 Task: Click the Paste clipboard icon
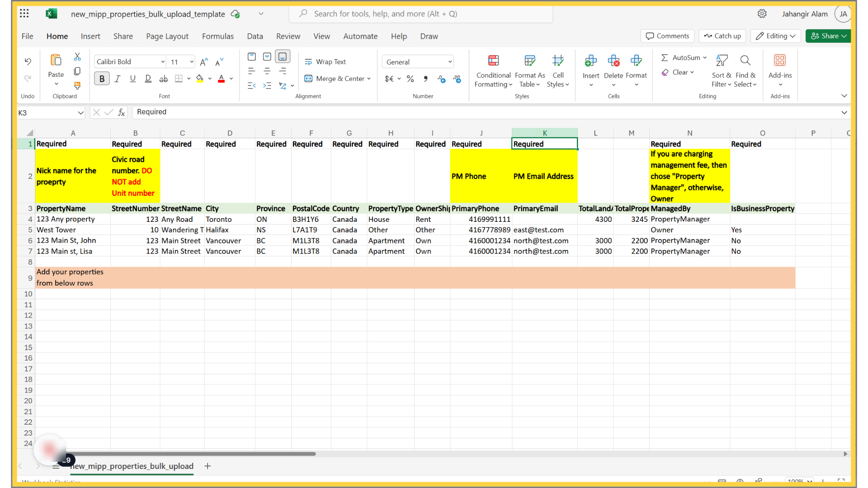coord(56,60)
